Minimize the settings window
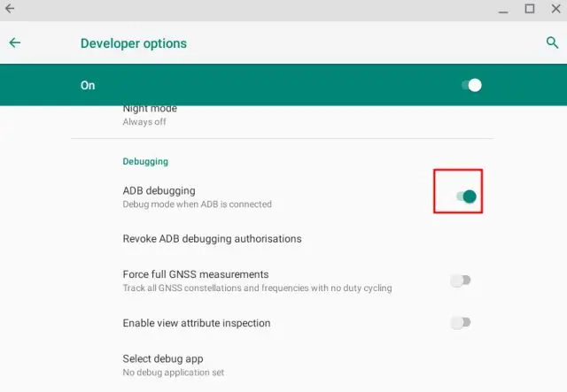 [x=503, y=9]
